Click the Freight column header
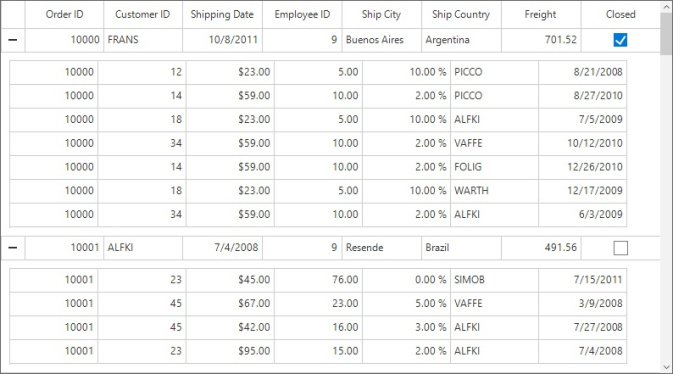This screenshot has width=673, height=374. pos(541,14)
